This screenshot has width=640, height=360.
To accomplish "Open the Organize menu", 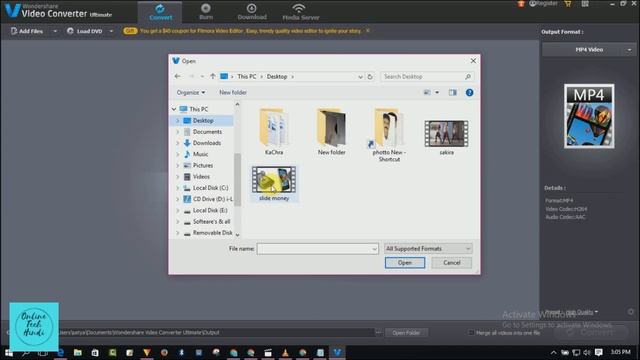I will [x=191, y=93].
